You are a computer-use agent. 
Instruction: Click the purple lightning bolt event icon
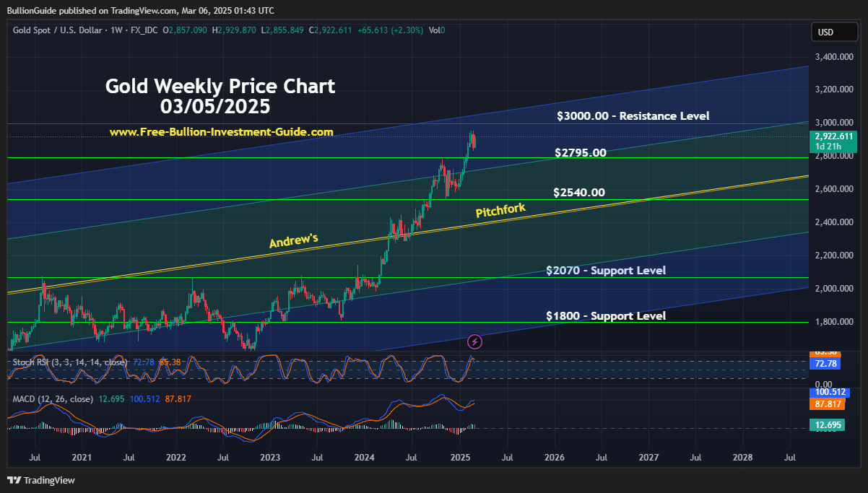tap(475, 341)
